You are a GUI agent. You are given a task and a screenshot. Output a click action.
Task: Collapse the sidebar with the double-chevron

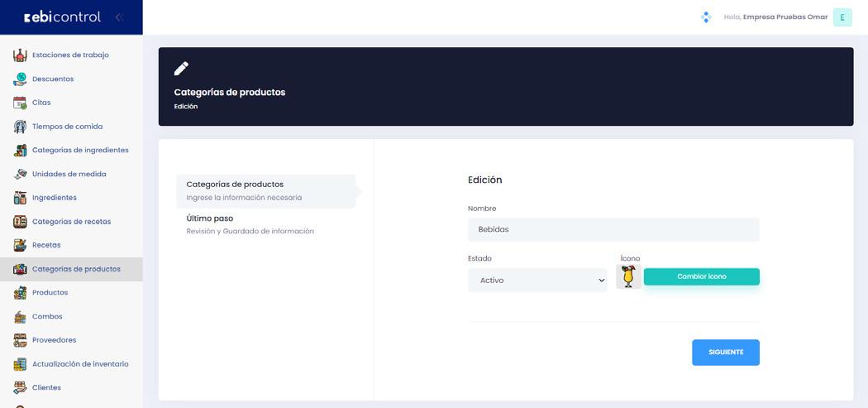[119, 17]
